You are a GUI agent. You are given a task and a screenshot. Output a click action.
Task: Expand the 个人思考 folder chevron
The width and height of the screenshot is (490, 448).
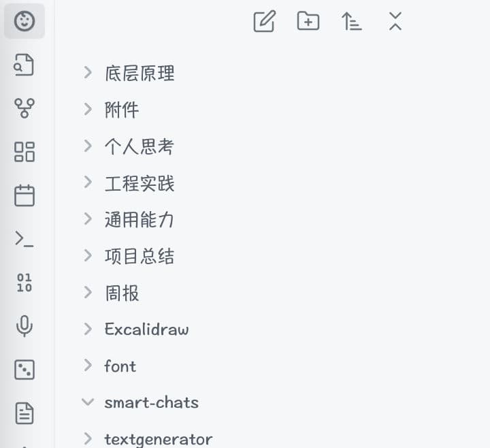(87, 146)
